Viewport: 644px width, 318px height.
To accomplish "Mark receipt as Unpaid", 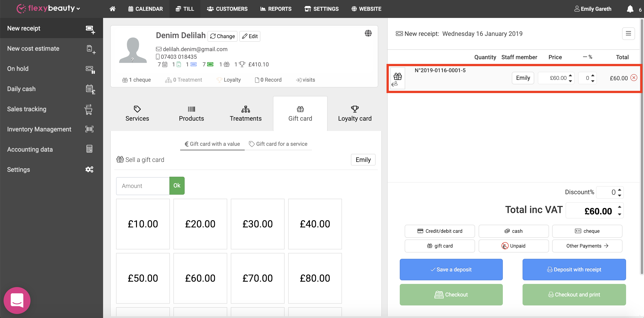I will [514, 246].
